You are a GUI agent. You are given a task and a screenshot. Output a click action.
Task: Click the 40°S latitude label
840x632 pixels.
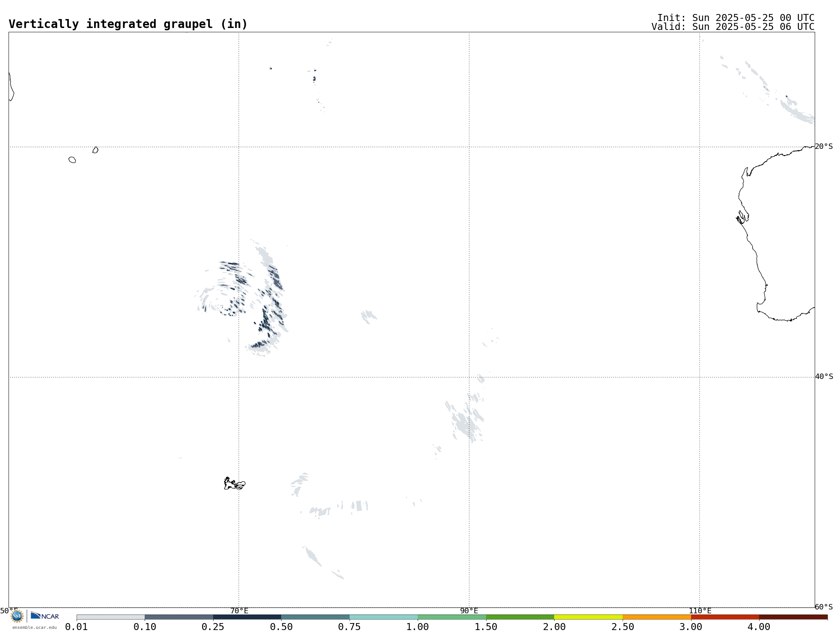tap(824, 377)
